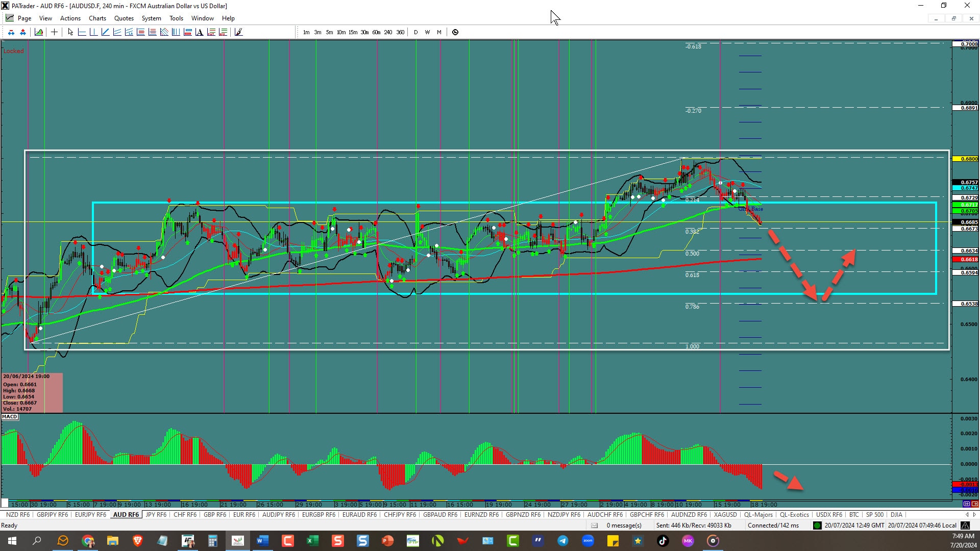980x551 pixels.
Task: Select the freehand brush drawing tool
Action: click(x=238, y=32)
